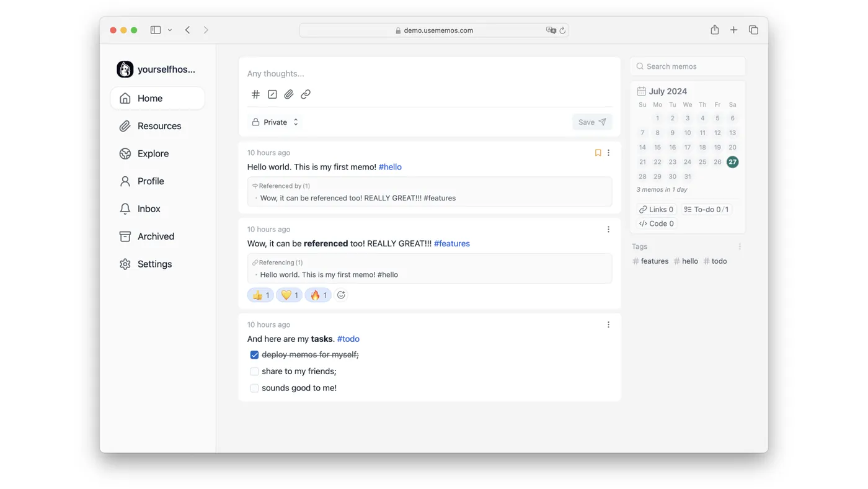
Task: Uncheck the deploy memos for myself task
Action: pyautogui.click(x=254, y=355)
